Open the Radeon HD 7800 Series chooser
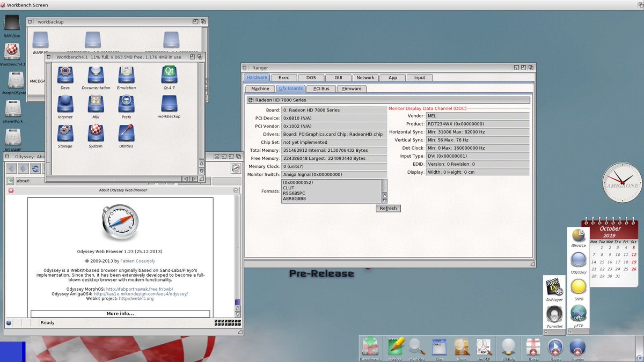Image resolution: width=644 pixels, height=362 pixels. [x=388, y=100]
